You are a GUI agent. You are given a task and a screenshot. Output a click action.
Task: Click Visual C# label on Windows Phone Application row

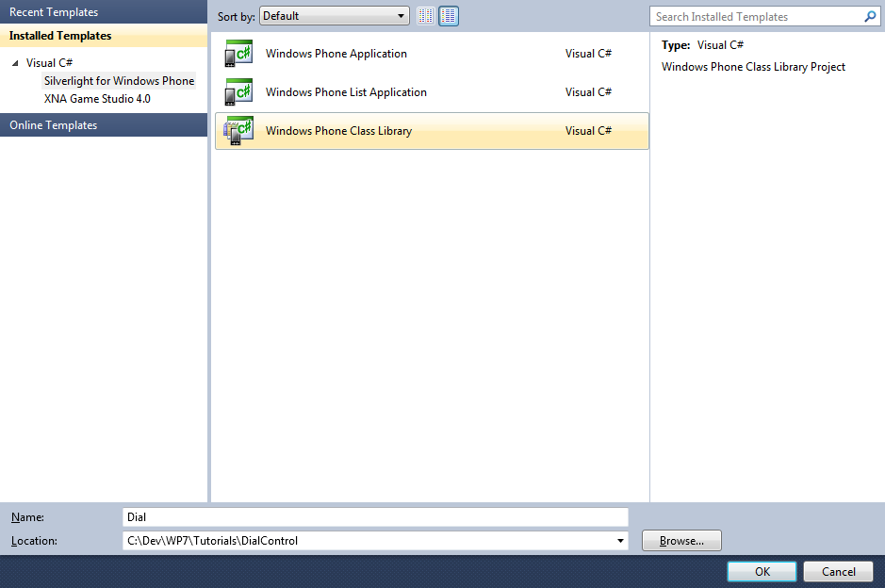click(588, 54)
